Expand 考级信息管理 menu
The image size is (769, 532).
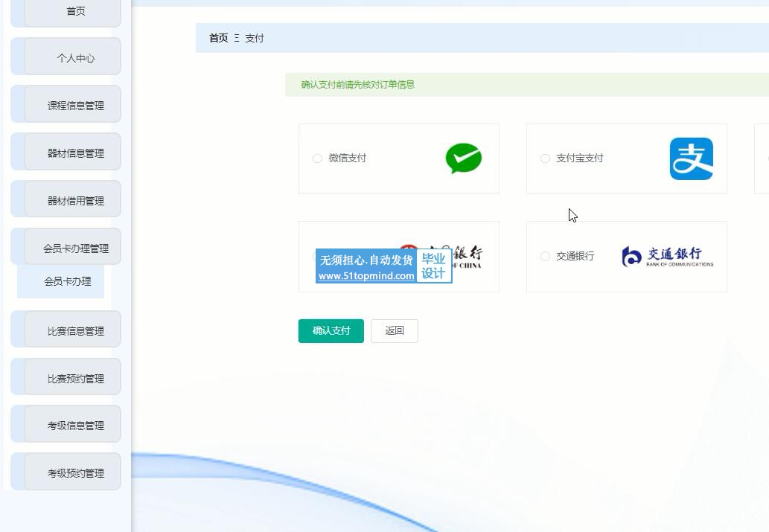66,425
